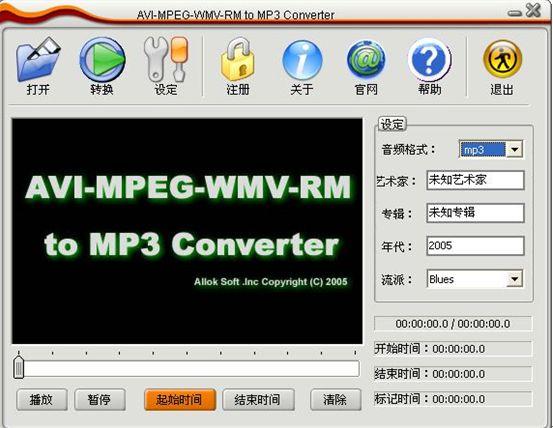Click the 开始时间 value 00:00:00.0
The width and height of the screenshot is (553, 428).
(x=458, y=349)
